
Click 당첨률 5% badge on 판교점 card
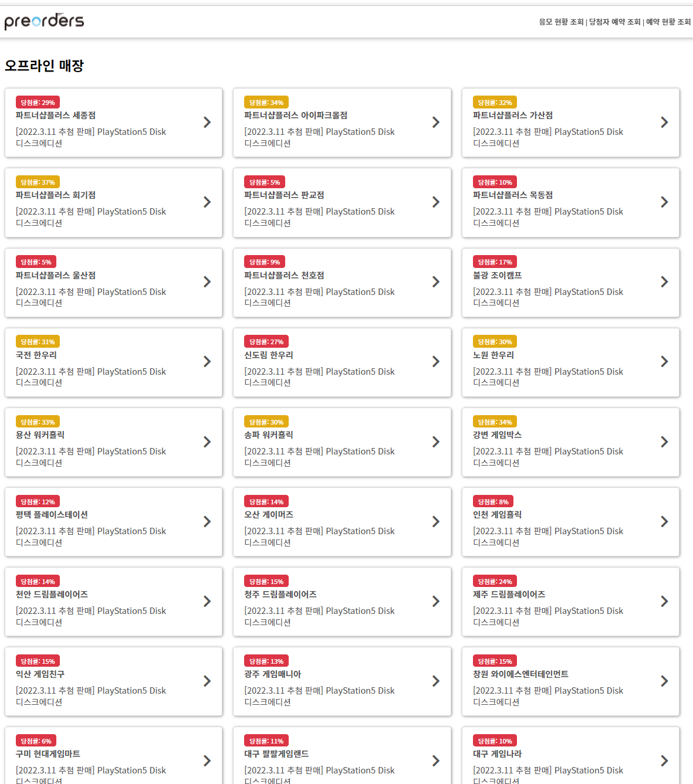click(265, 182)
